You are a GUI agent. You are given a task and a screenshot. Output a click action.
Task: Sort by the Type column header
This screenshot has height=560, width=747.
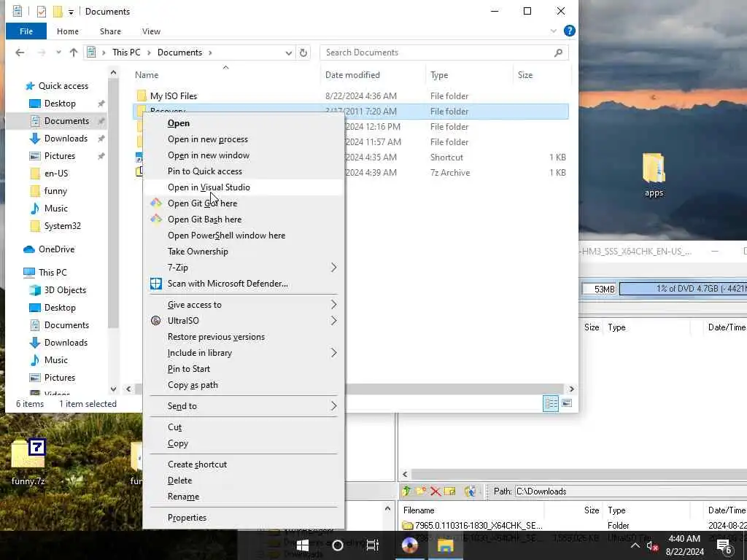[x=469, y=75]
